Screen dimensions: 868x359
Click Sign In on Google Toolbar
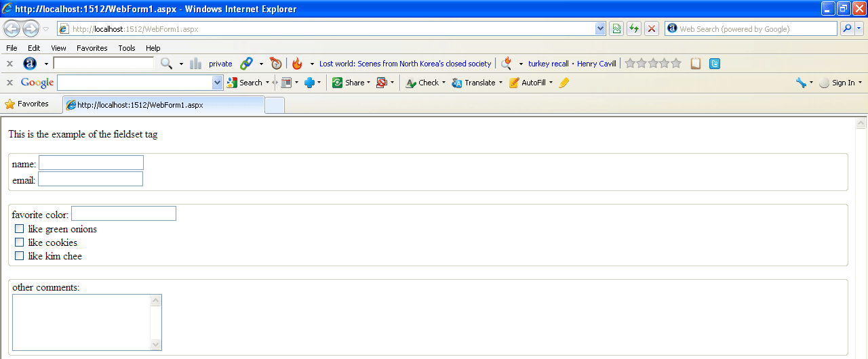[x=837, y=83]
